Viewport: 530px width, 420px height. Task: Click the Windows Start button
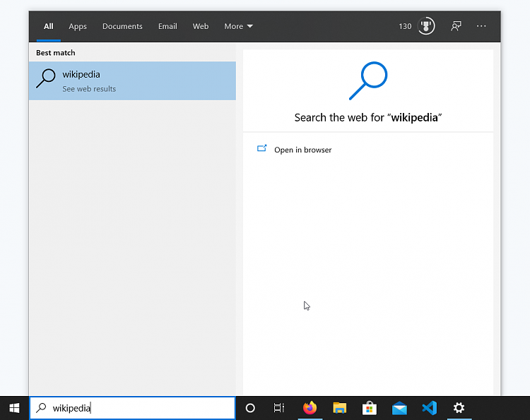(14, 408)
